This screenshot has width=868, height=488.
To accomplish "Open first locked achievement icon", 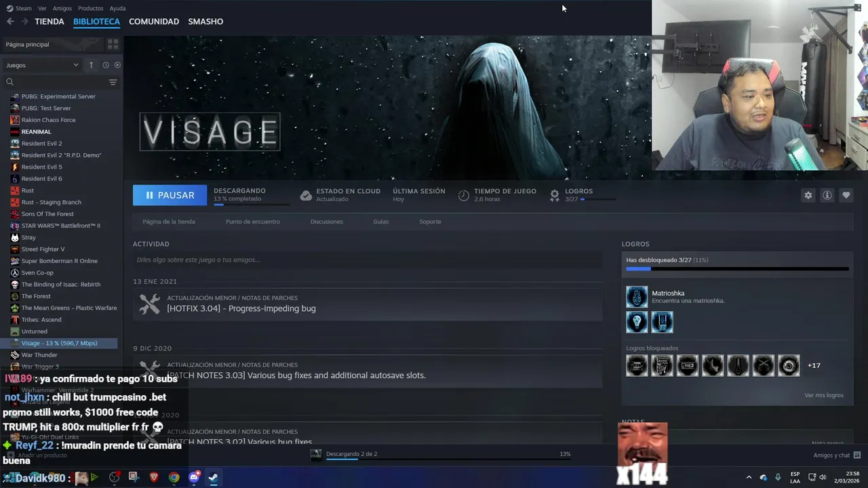I will (637, 365).
